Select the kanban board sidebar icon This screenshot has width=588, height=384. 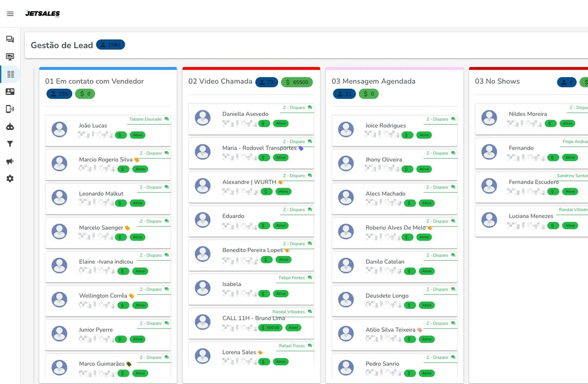[x=11, y=74]
